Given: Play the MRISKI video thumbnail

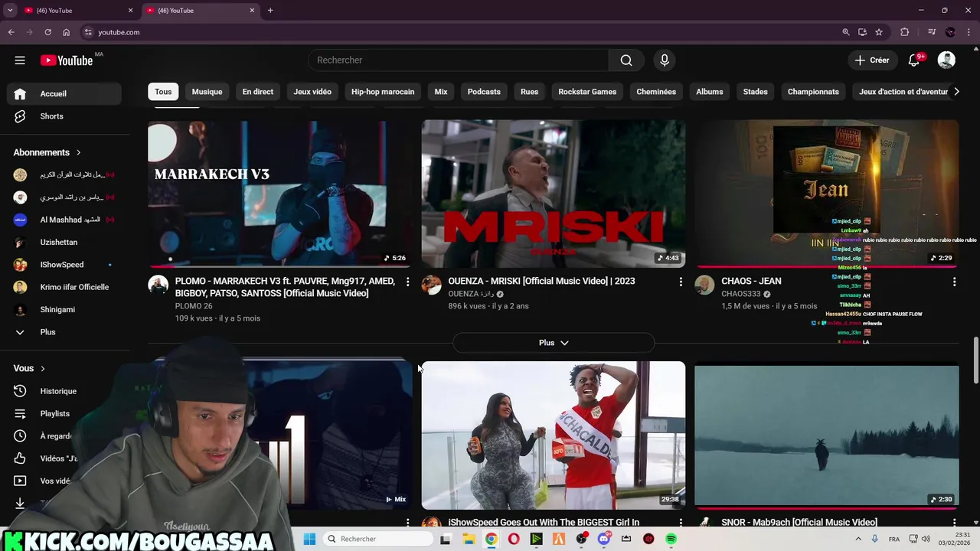Looking at the screenshot, I should tap(554, 193).
